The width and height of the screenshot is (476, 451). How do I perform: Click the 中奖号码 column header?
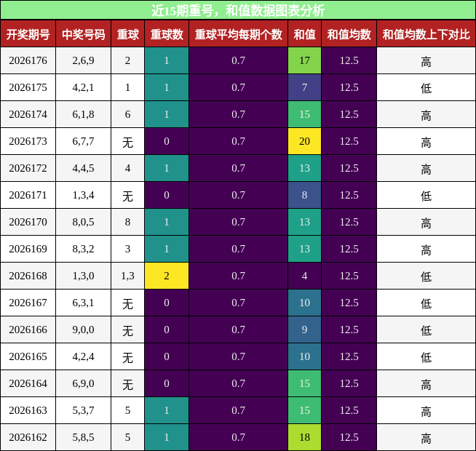tap(84, 33)
